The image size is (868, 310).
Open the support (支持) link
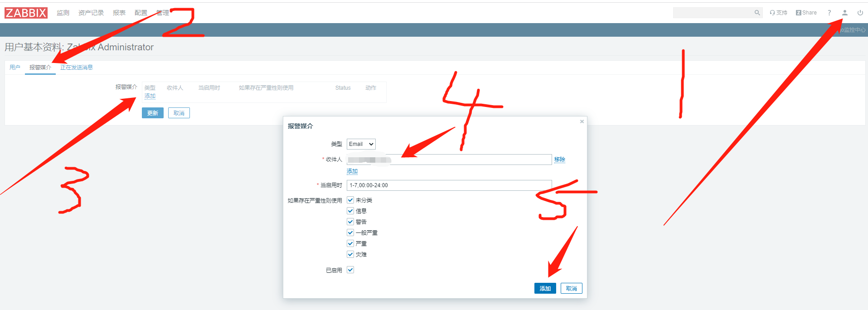point(779,13)
